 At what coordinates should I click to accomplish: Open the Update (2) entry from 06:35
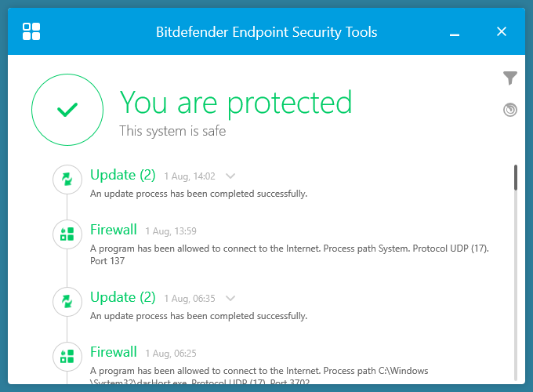click(123, 297)
